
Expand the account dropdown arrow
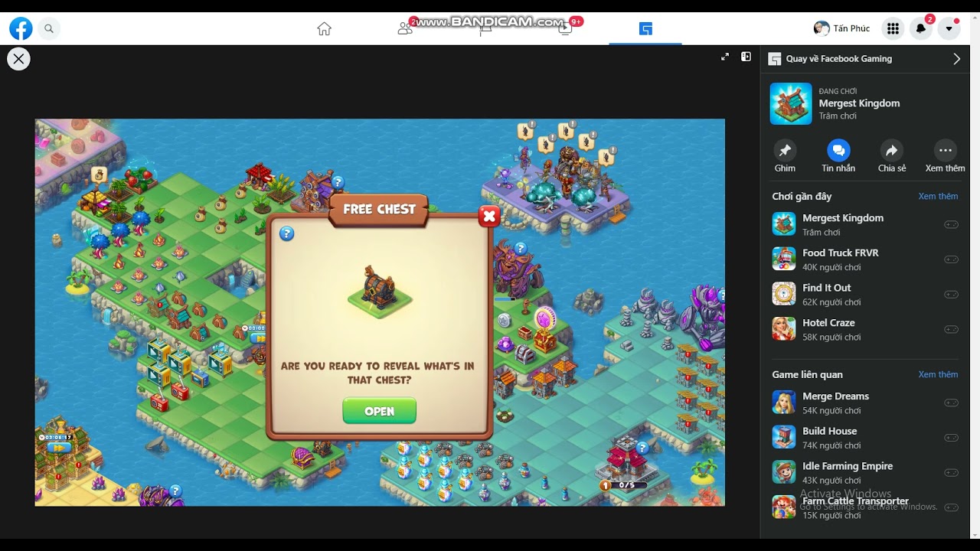pos(949,29)
